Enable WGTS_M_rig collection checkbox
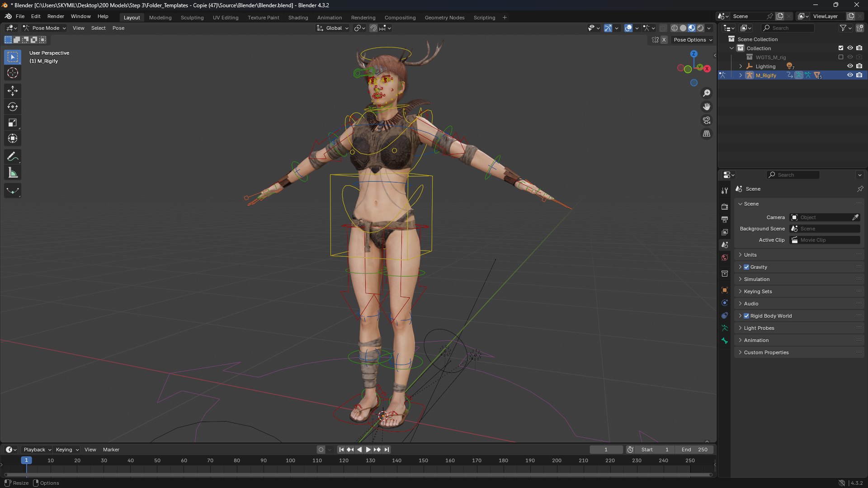The image size is (868, 488). click(x=841, y=57)
